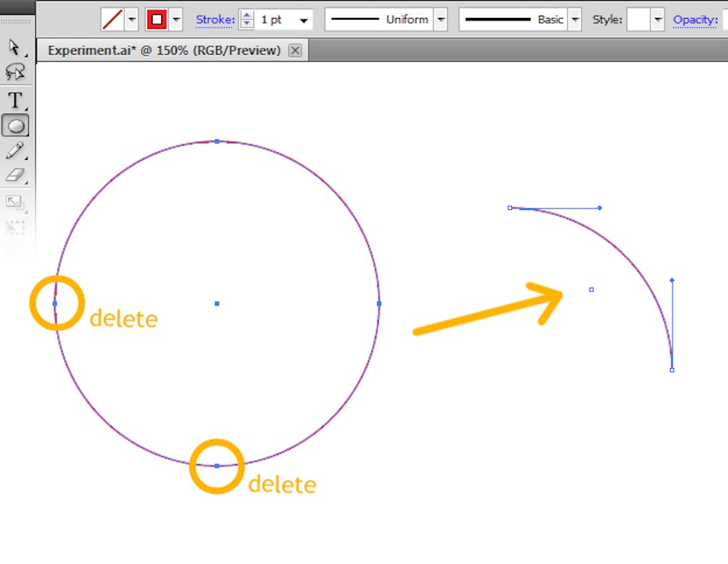Switch to the Experiment.ai document tab
The width and height of the screenshot is (728, 564).
click(x=164, y=51)
